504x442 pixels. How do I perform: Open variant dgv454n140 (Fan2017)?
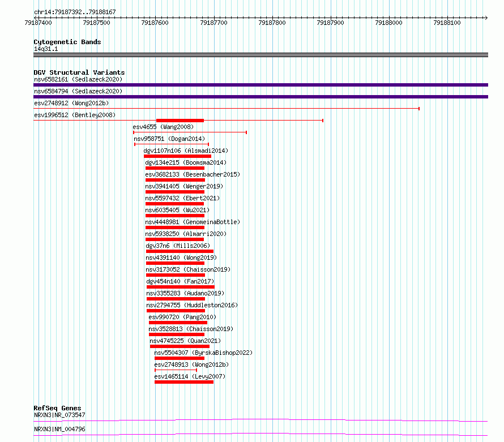click(x=180, y=281)
